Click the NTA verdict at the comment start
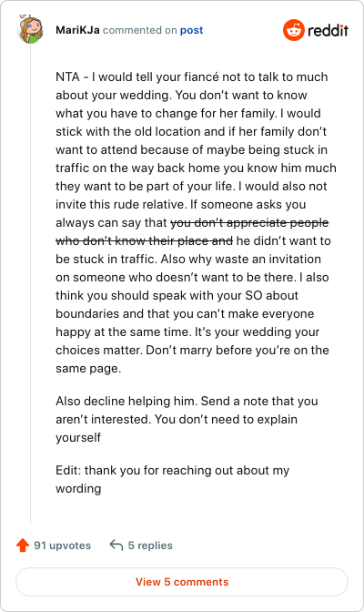This screenshot has height=612, width=364. pos(68,76)
